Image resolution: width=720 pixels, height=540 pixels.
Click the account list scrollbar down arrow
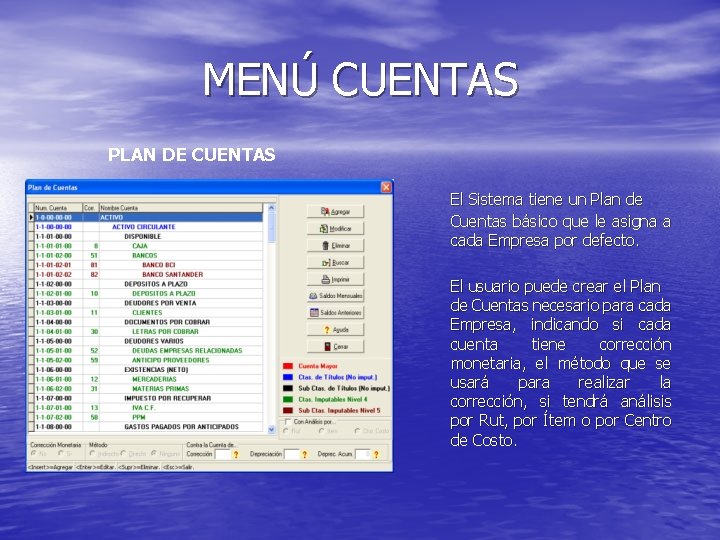(x=271, y=430)
